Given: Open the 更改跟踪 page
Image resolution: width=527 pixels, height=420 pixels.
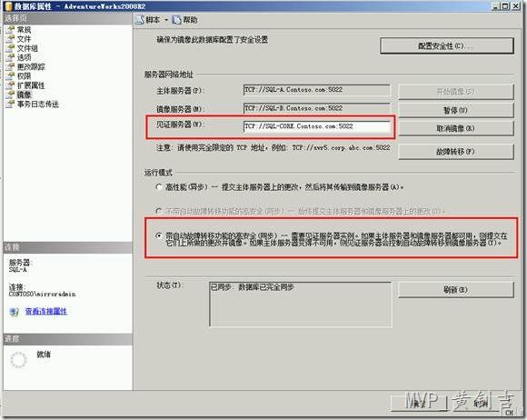Looking at the screenshot, I should coord(31,67).
